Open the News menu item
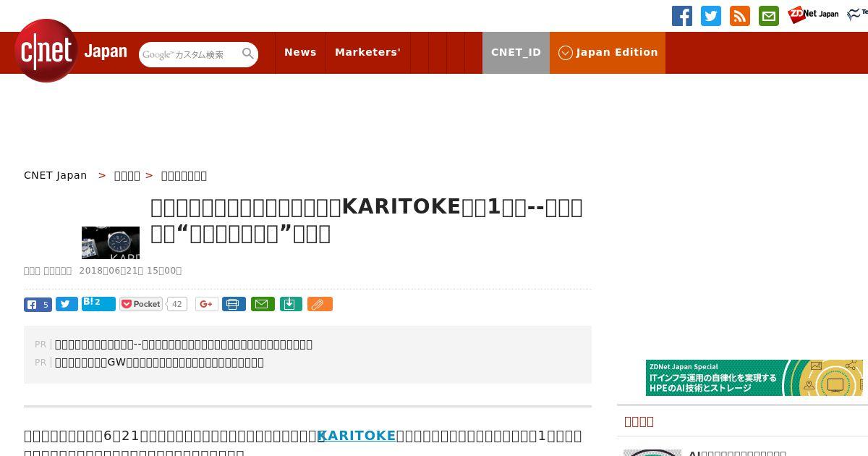The height and width of the screenshot is (456, 868). (300, 52)
